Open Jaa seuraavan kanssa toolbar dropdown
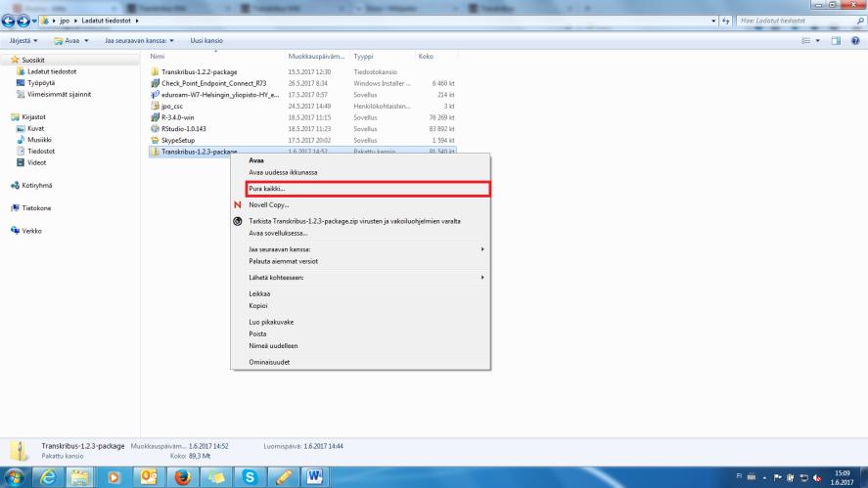 [x=139, y=40]
